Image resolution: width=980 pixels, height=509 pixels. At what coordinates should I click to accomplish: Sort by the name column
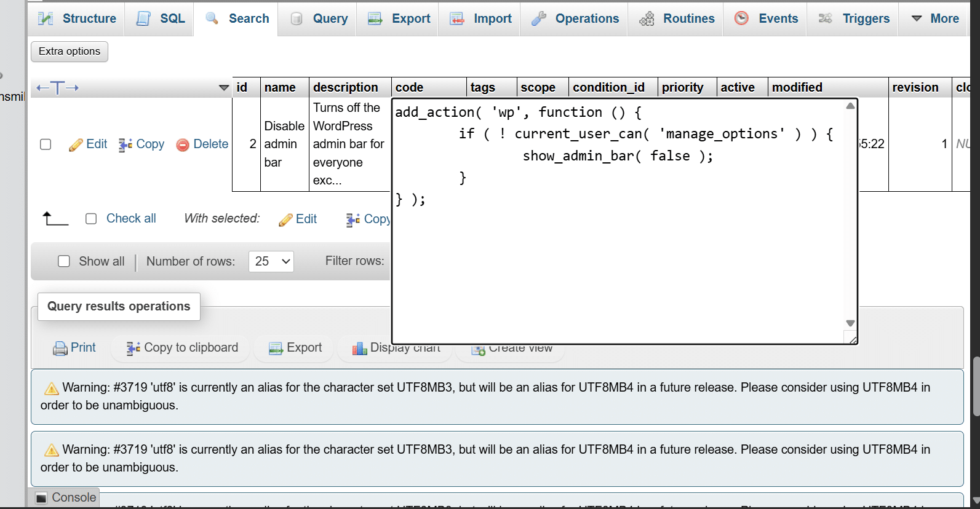coord(280,87)
